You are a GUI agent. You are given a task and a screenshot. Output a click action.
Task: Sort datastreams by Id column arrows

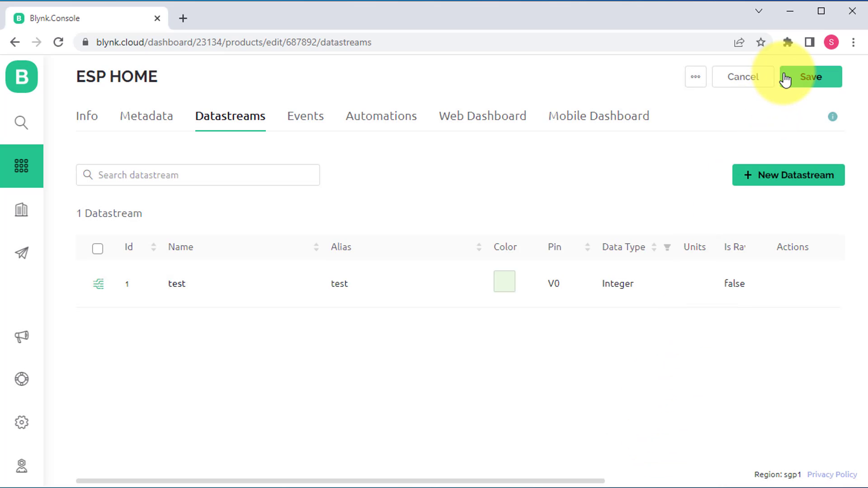[x=153, y=247]
